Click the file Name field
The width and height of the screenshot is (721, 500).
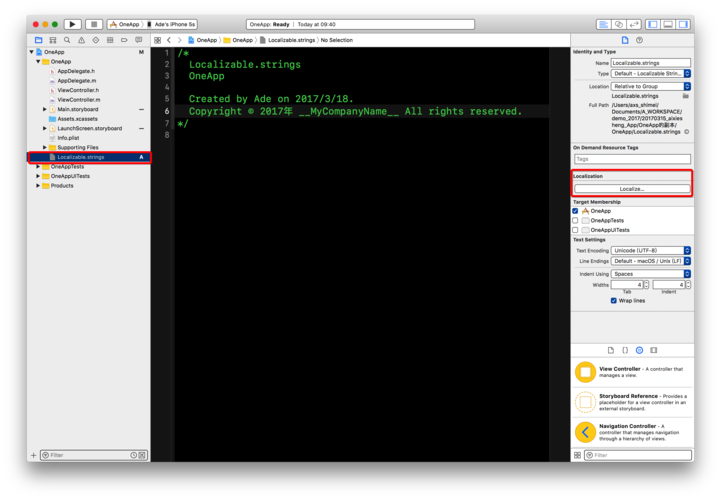click(651, 63)
